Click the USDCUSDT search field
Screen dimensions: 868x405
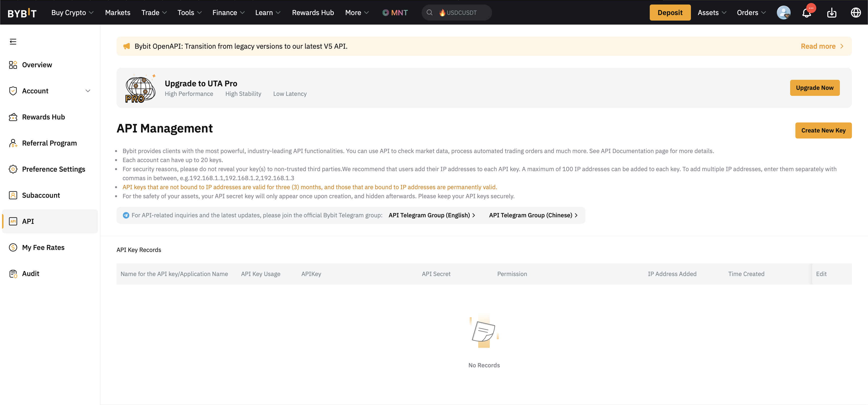pos(462,13)
